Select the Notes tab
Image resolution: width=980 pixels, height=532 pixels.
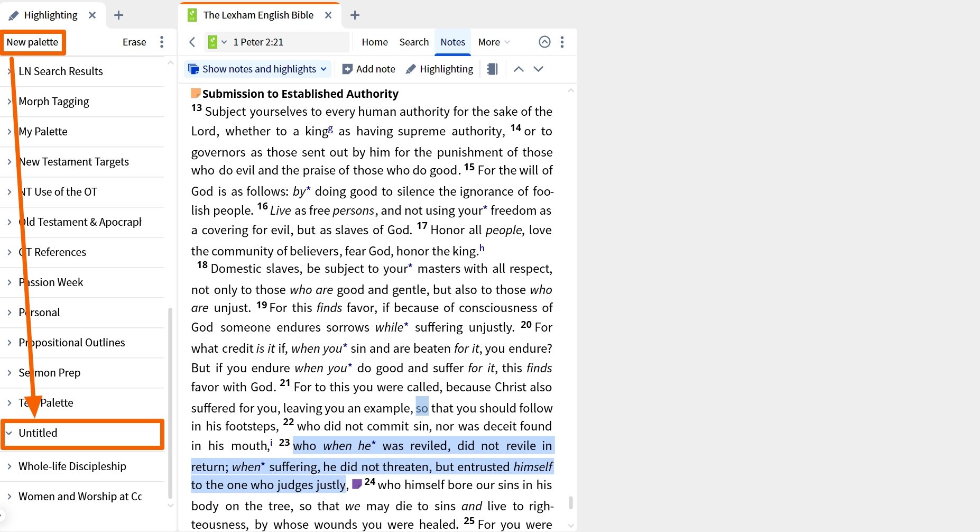(x=453, y=42)
